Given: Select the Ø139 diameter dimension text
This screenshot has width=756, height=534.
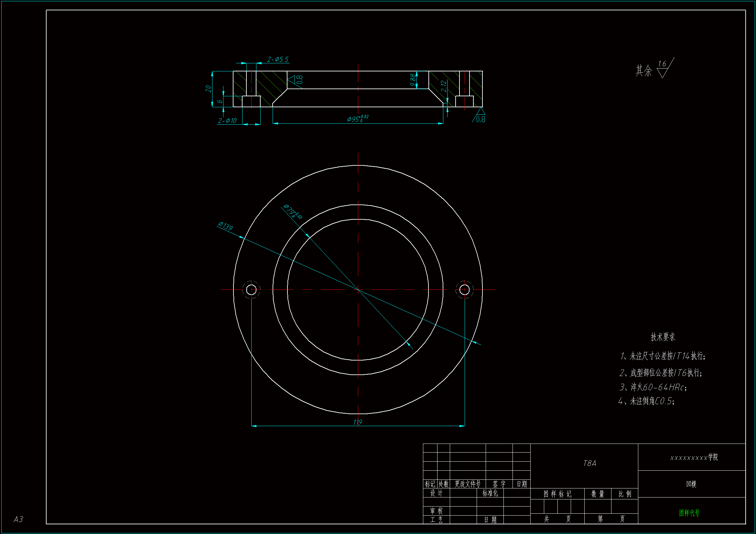Looking at the screenshot, I should pyautogui.click(x=226, y=226).
